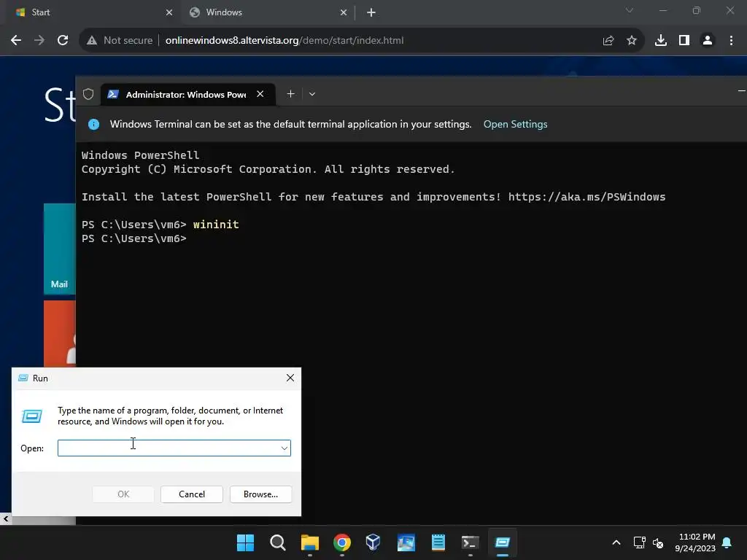Open notifications bell icon
Image resolution: width=747 pixels, height=560 pixels.
tap(727, 542)
